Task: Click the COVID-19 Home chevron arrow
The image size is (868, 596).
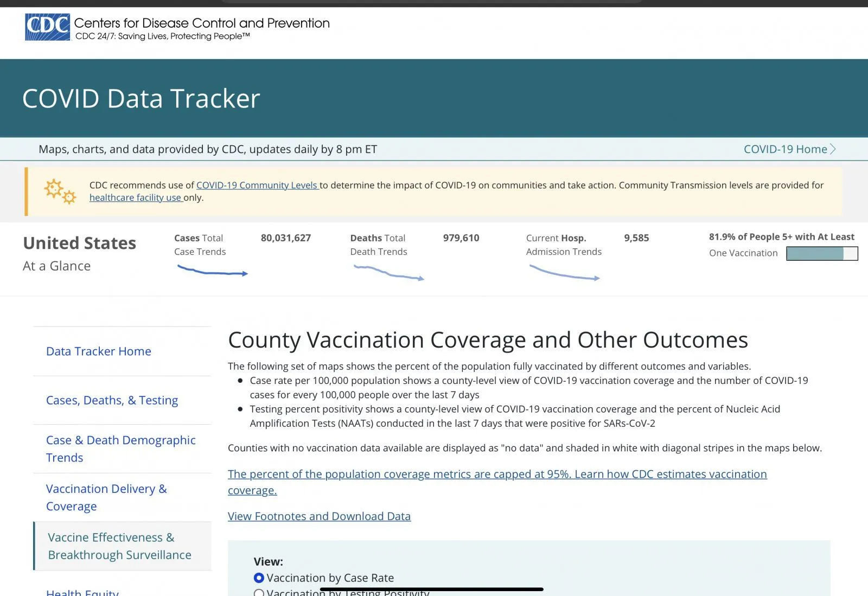Action: 833,149
